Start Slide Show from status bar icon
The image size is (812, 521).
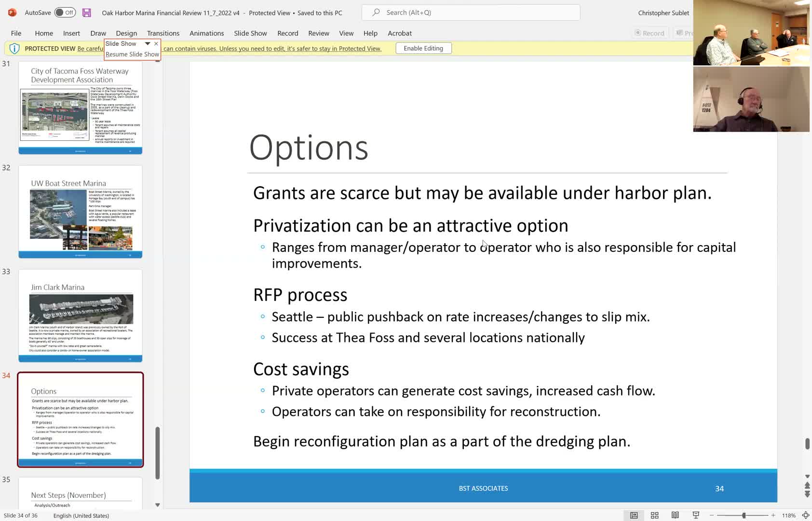point(696,515)
